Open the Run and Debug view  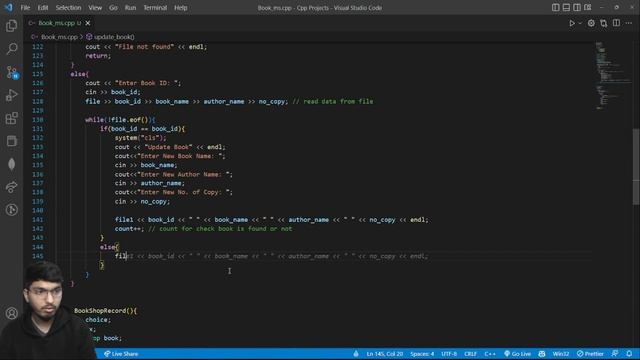11,95
